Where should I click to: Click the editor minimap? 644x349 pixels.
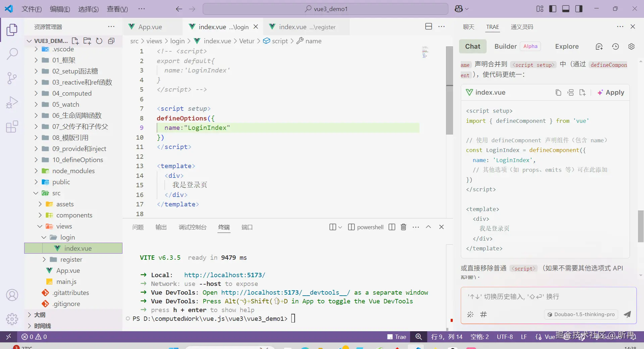tap(425, 52)
